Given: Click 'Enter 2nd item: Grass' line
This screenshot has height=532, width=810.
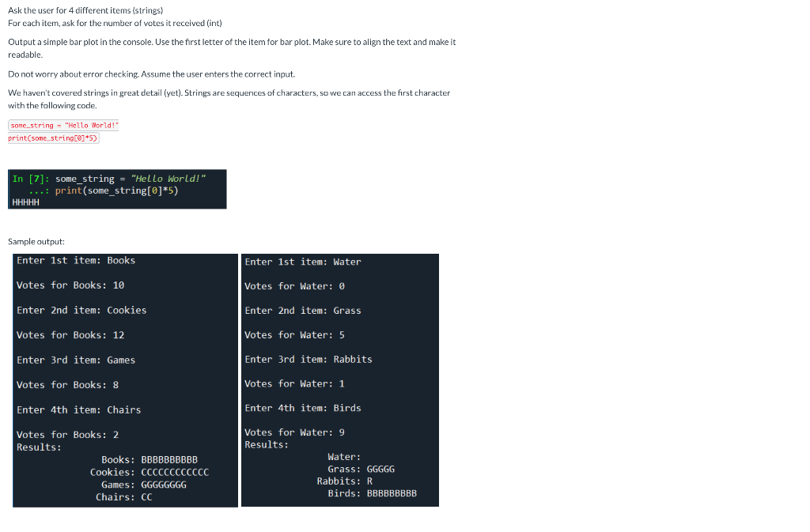Looking at the screenshot, I should click(303, 311).
